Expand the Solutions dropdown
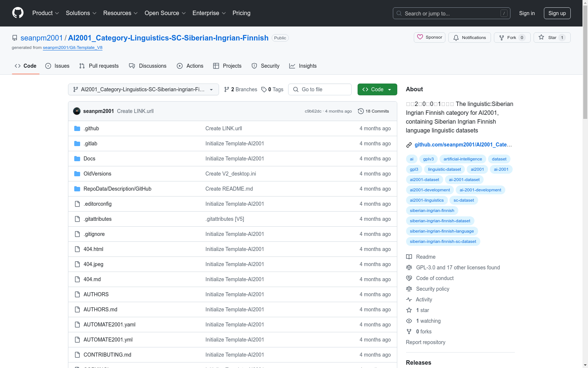588x368 pixels. [x=81, y=13]
